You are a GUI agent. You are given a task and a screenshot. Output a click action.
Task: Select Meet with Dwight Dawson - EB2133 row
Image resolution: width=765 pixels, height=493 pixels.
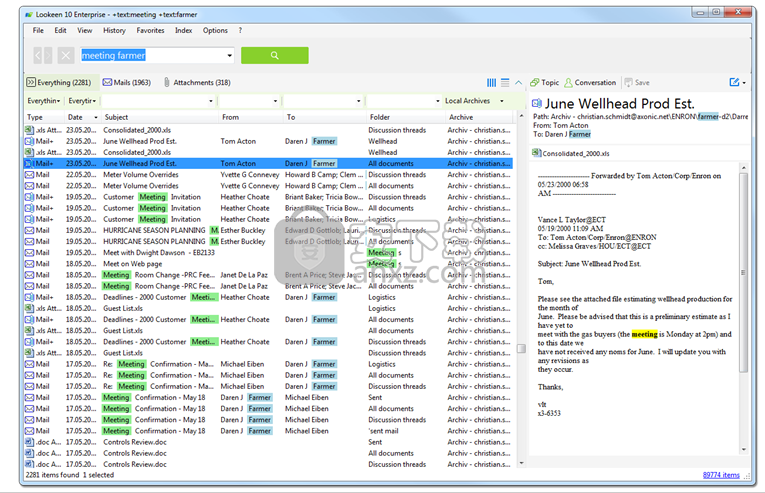click(268, 253)
